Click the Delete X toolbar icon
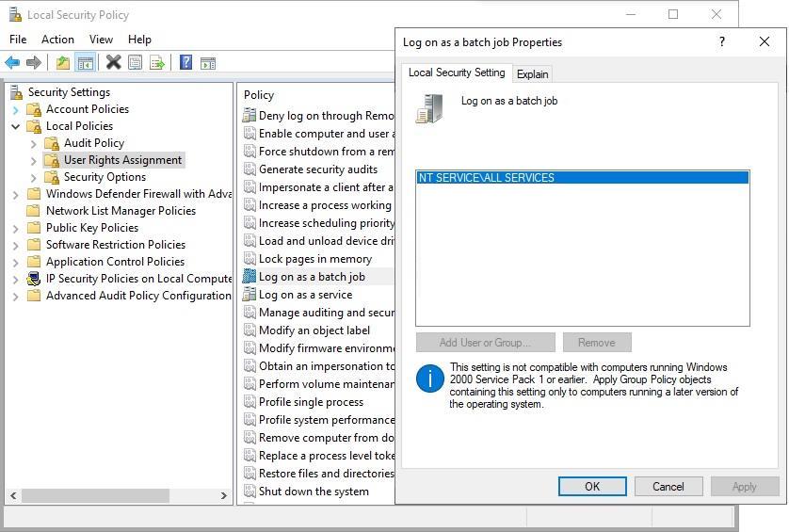This screenshot has height=532, width=789. coord(113,63)
